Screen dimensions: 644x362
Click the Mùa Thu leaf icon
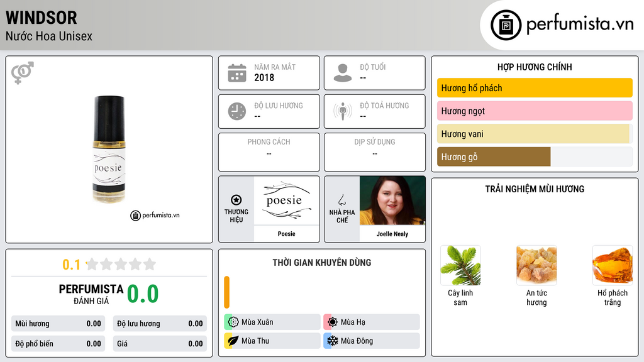(x=233, y=341)
